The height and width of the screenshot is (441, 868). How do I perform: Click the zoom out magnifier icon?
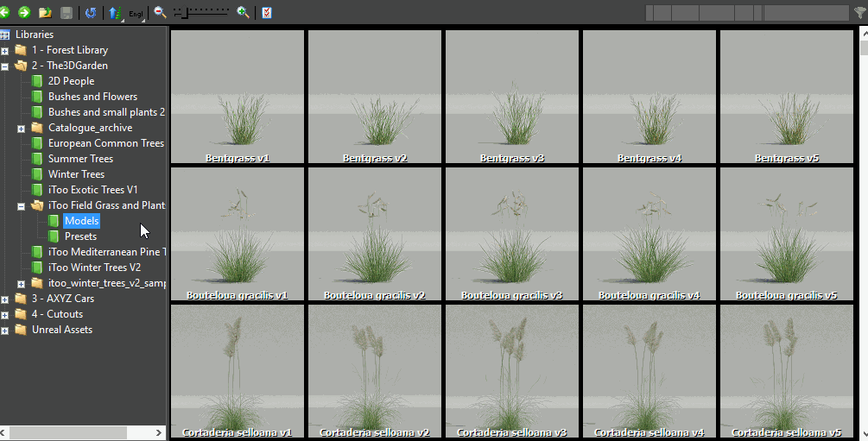click(x=160, y=13)
